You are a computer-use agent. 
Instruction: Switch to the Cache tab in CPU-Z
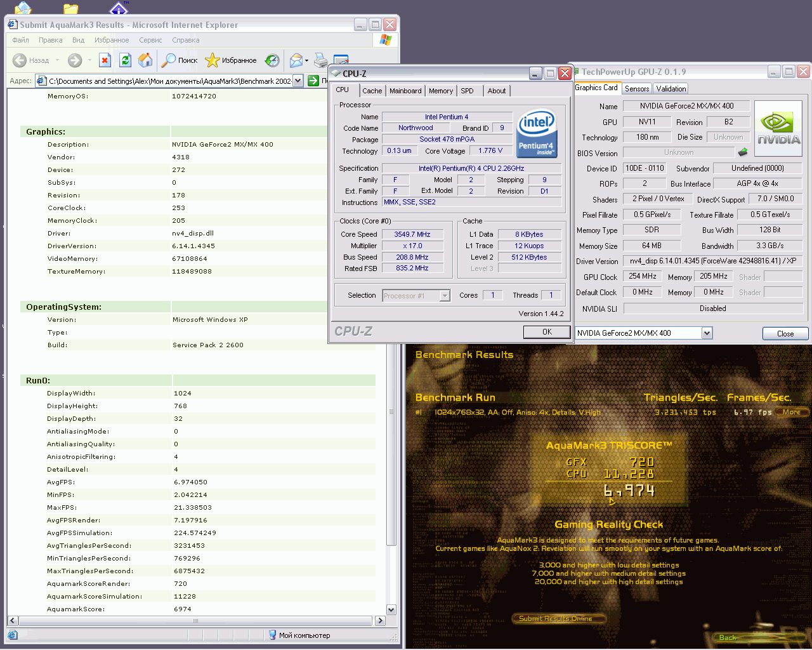[372, 91]
